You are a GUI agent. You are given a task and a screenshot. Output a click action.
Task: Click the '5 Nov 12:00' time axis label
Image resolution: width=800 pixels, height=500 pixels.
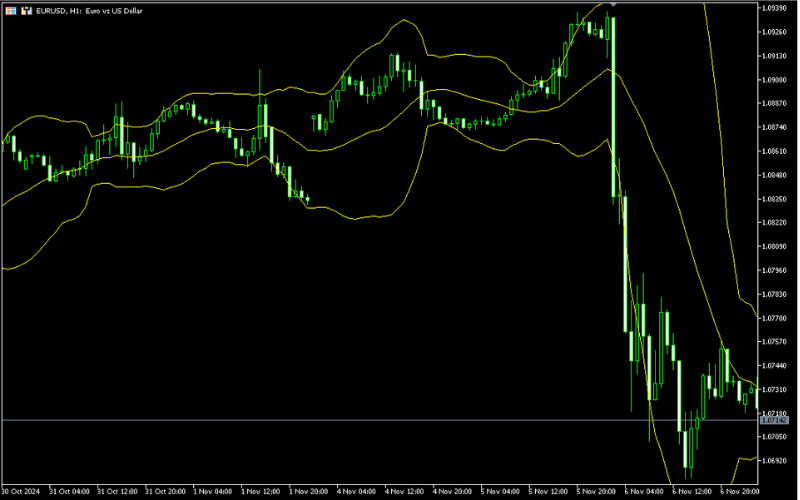548,492
